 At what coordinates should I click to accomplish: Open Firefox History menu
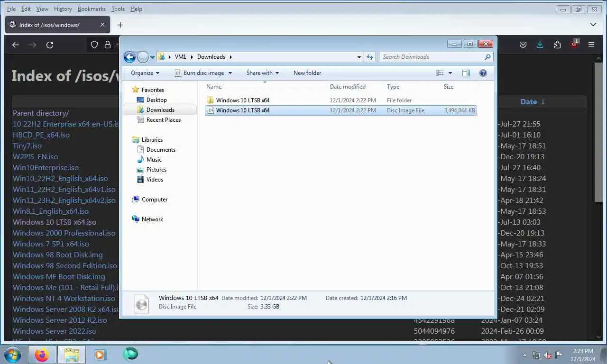pyautogui.click(x=63, y=9)
